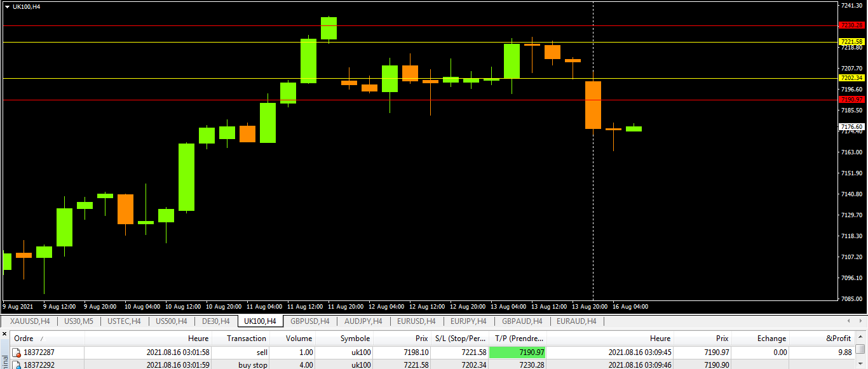Click the red 7230.28 price label
The height and width of the screenshot is (369, 868).
(x=851, y=25)
